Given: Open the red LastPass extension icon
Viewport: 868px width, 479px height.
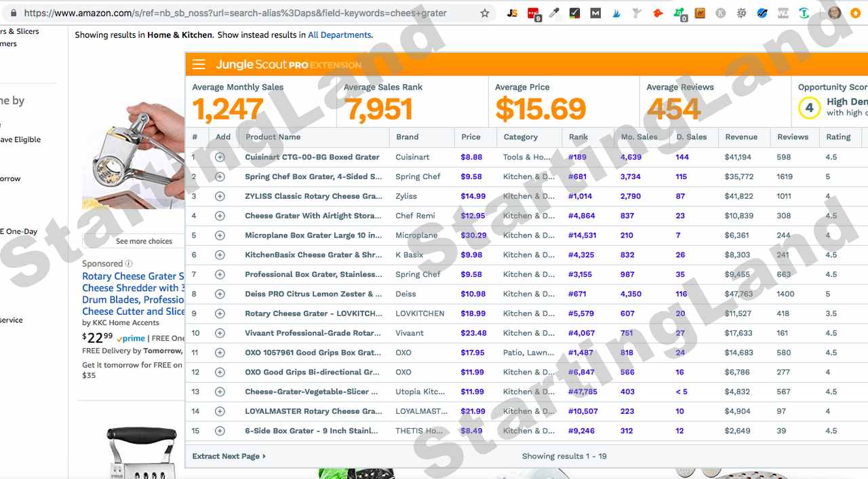Looking at the screenshot, I should tap(534, 13).
